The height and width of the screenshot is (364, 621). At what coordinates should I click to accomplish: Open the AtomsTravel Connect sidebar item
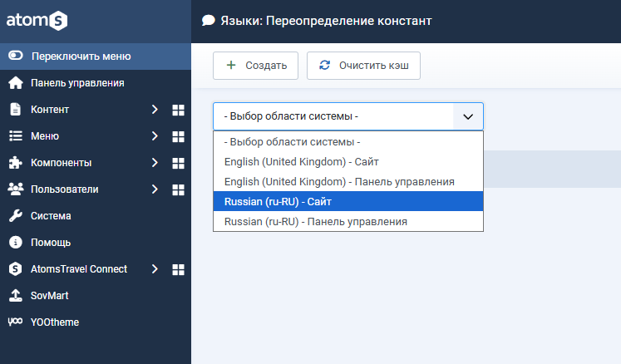(79, 268)
